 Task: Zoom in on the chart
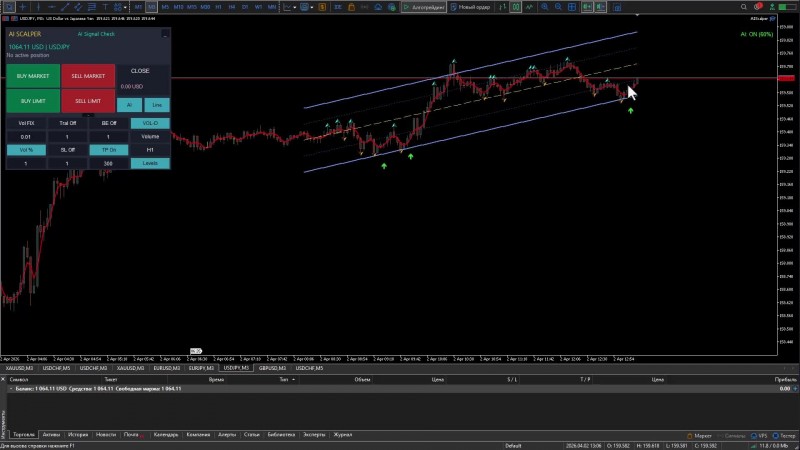[x=545, y=7]
